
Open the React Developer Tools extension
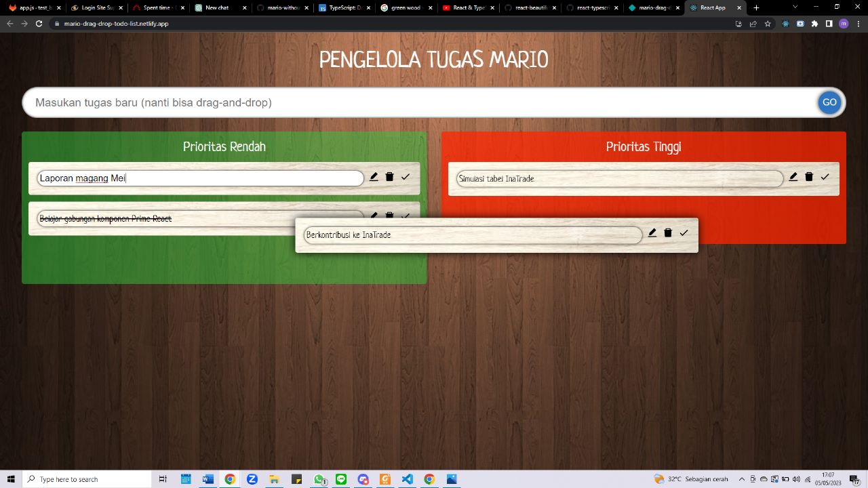[786, 23]
